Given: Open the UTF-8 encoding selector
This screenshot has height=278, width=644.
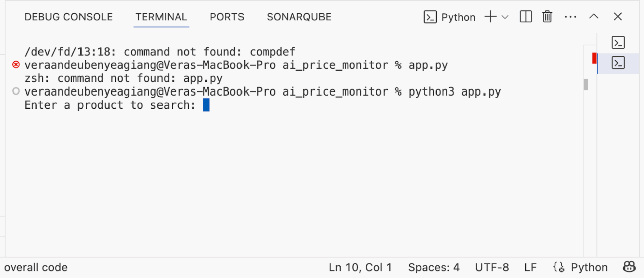Looking at the screenshot, I should 492,267.
